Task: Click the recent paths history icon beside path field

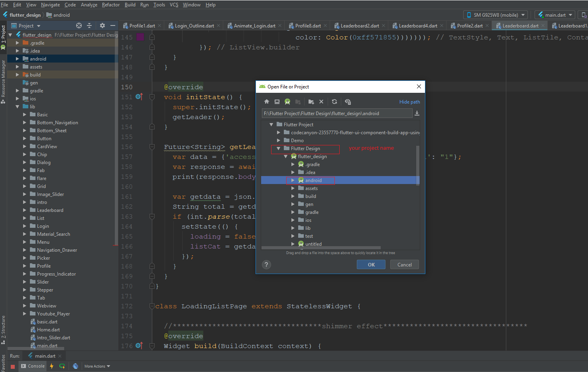Action: tap(417, 113)
